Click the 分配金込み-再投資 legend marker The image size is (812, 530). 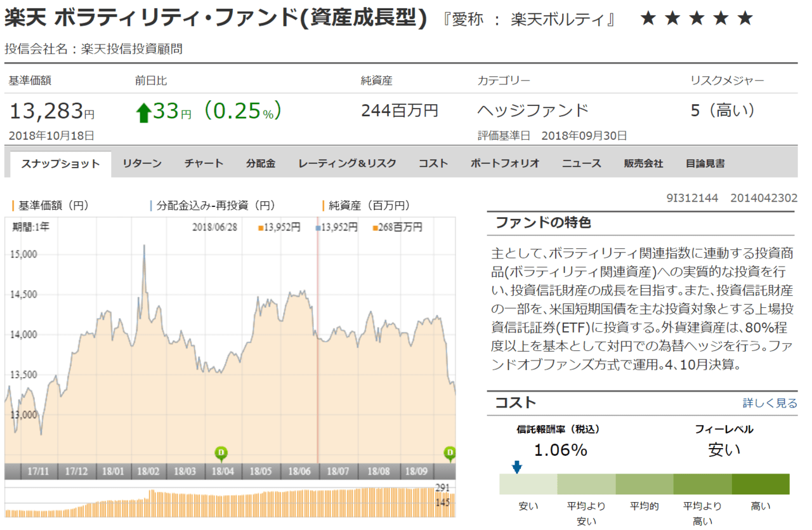[x=151, y=206]
